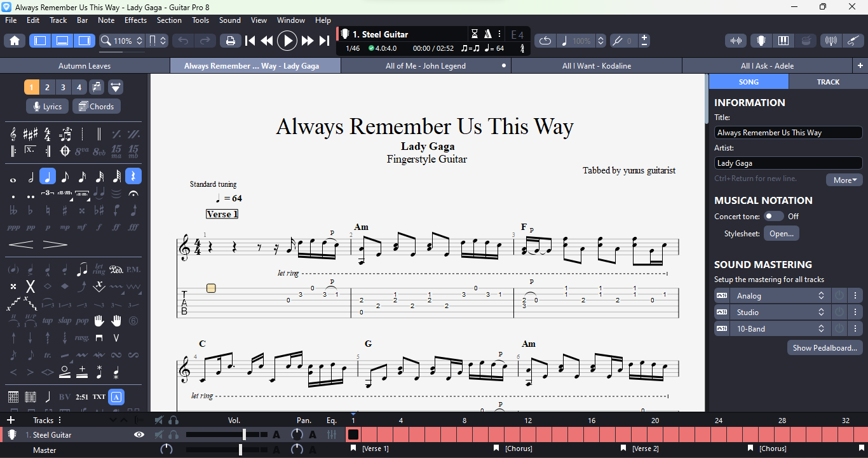Fast forward to next bar
This screenshot has height=458, width=868.
(308, 41)
